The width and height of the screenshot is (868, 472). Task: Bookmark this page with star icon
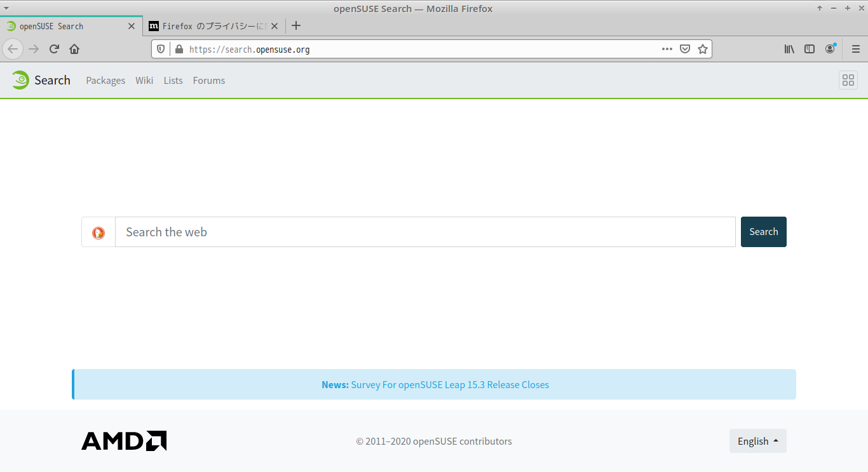703,49
